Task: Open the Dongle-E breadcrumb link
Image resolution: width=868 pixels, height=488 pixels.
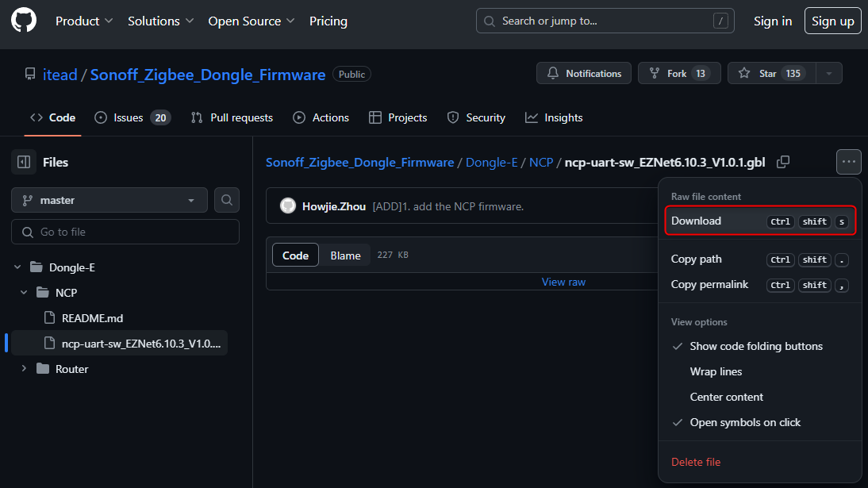Action: pyautogui.click(x=492, y=163)
